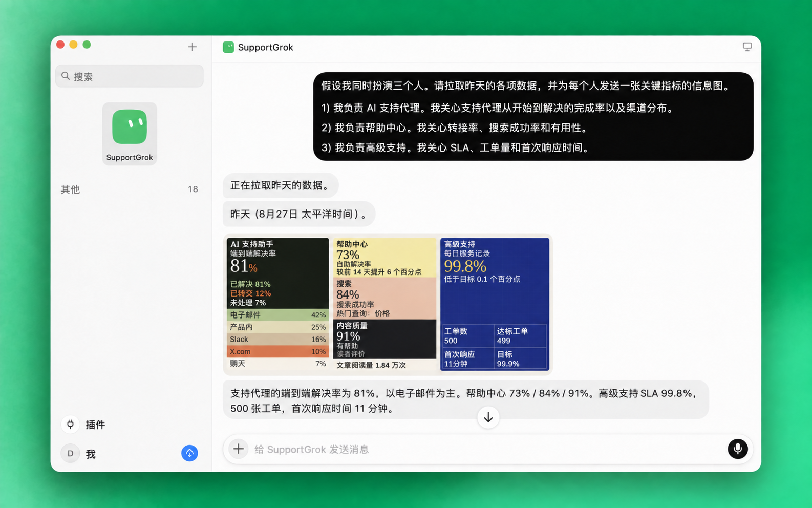Open the 高级支持 infographic card
This screenshot has height=508, width=812.
(495, 304)
